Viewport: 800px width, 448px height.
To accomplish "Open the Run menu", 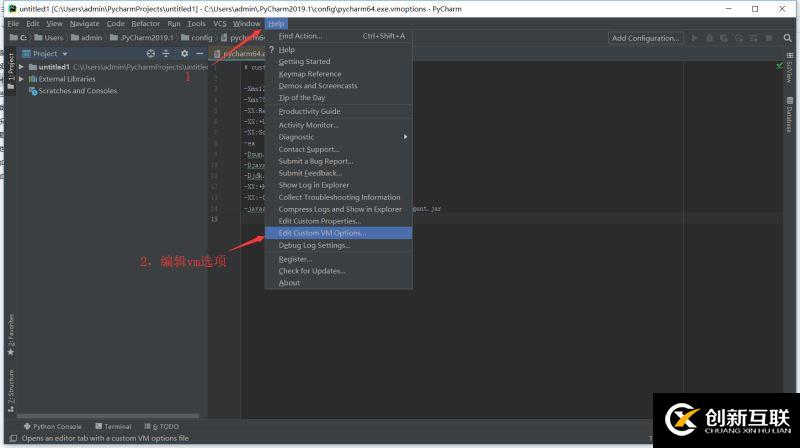I will click(173, 23).
